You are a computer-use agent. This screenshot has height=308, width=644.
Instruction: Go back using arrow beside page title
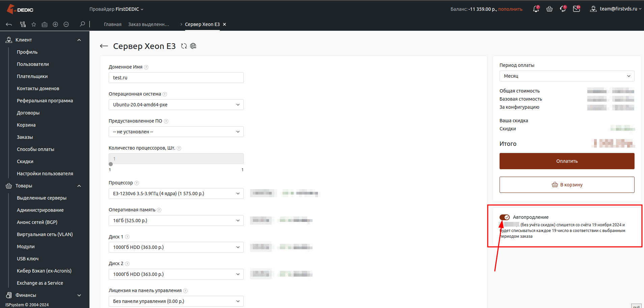(104, 46)
